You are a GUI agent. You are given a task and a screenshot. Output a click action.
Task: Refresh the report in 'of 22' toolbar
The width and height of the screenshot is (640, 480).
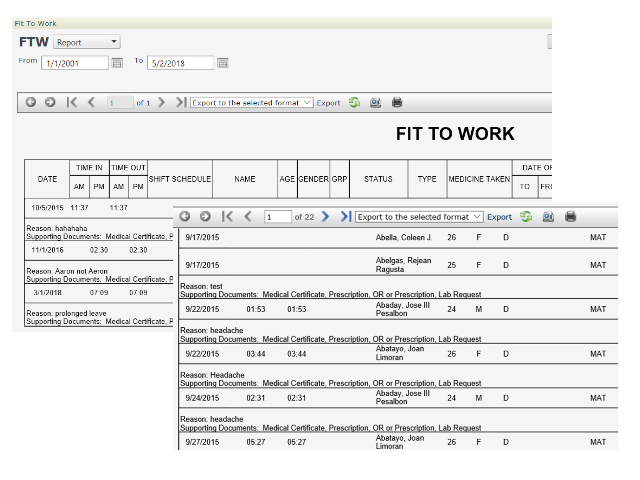(x=526, y=216)
